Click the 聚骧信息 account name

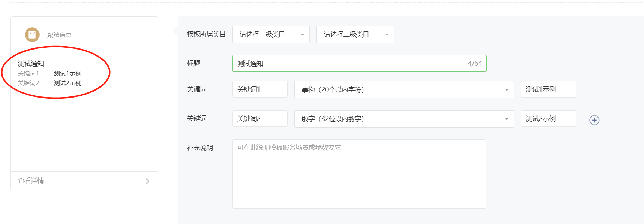tap(59, 35)
